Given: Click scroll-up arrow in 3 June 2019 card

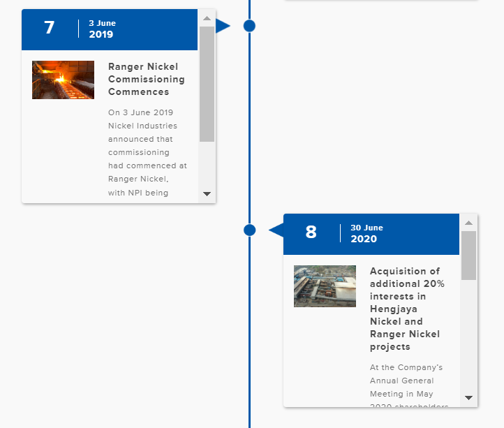Looking at the screenshot, I should pos(207,18).
